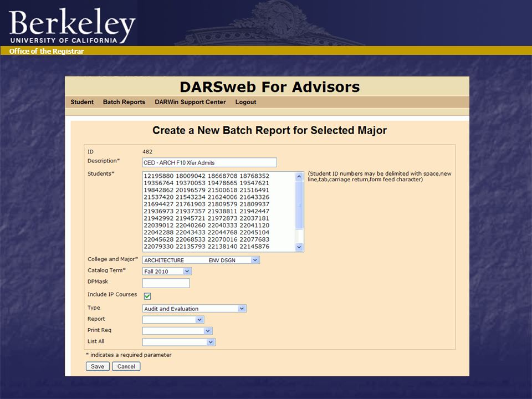Click the Cancel button
The width and height of the screenshot is (532, 399).
tap(126, 366)
